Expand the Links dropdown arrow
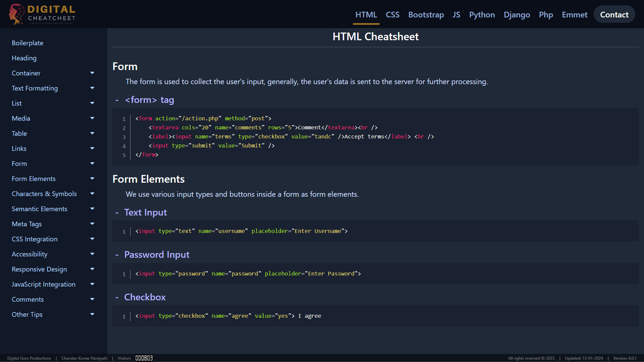This screenshot has width=644, height=362. click(x=92, y=148)
